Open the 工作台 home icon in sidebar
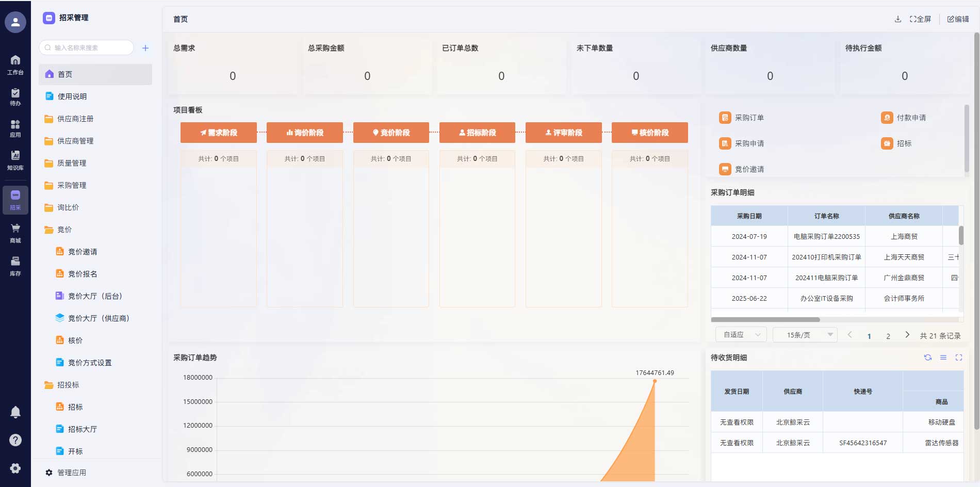The width and height of the screenshot is (980, 487). pos(15,64)
